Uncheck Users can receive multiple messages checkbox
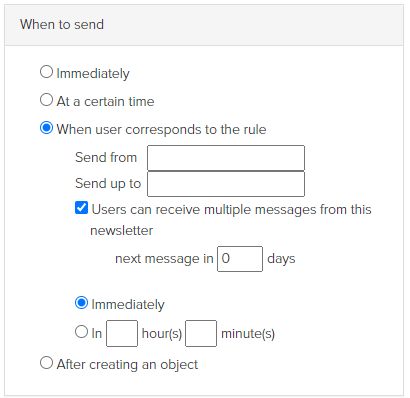This screenshot has height=398, width=410. coord(81,208)
